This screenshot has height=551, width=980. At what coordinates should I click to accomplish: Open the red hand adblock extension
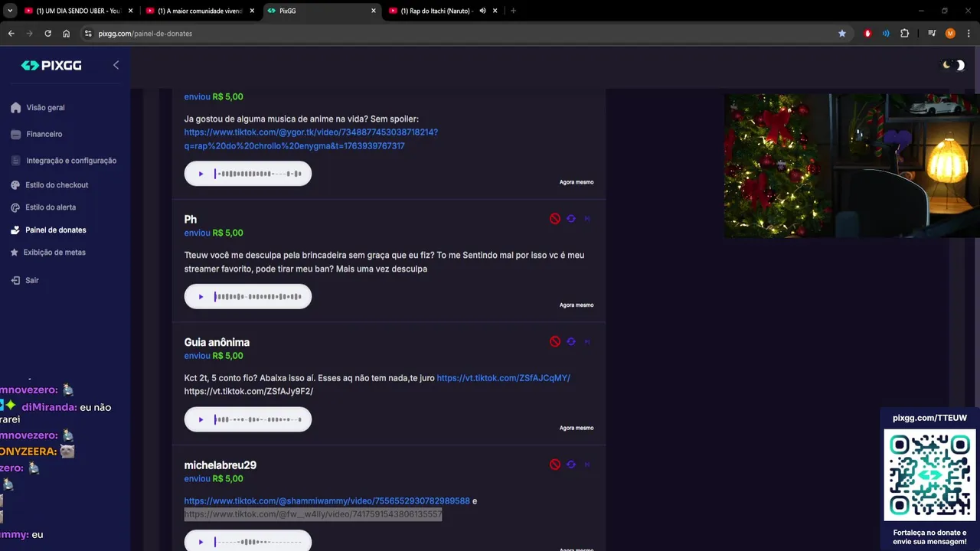[x=867, y=34]
